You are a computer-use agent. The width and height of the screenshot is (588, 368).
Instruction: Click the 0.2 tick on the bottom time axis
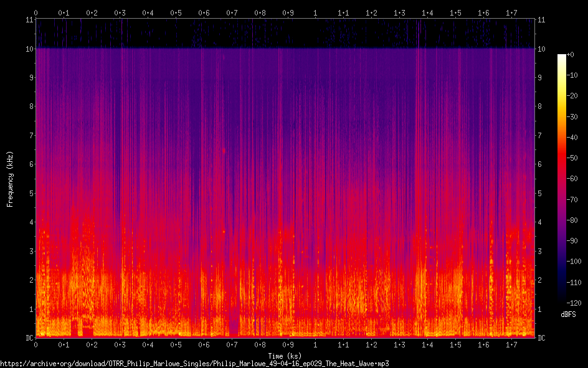point(92,344)
